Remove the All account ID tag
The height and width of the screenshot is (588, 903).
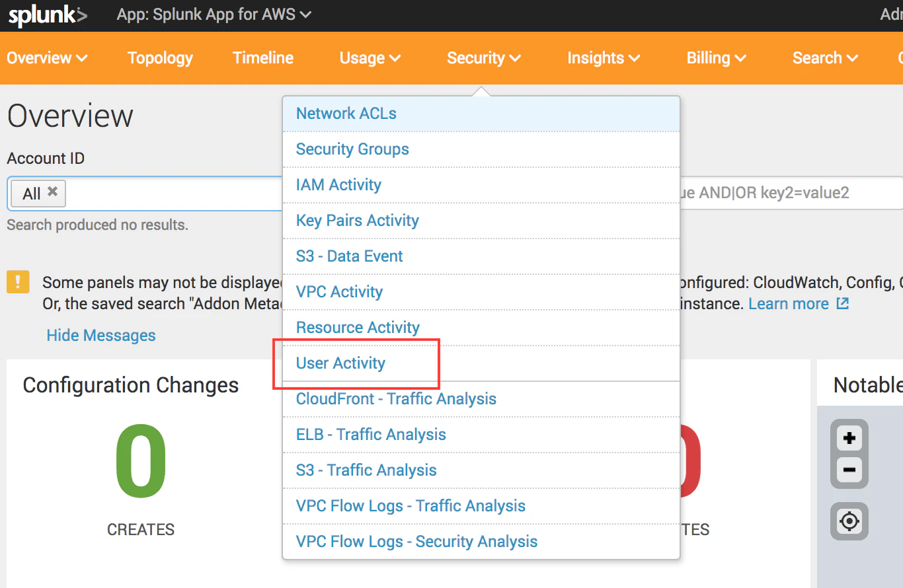52,192
